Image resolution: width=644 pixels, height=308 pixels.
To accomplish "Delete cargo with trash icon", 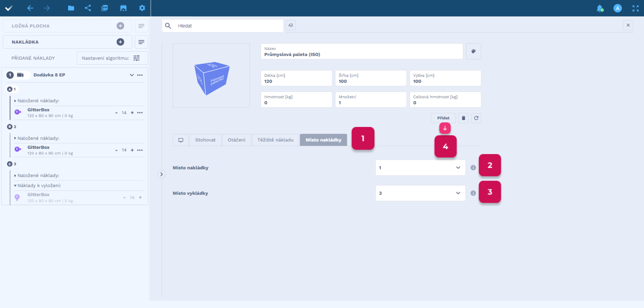I will click(x=463, y=118).
